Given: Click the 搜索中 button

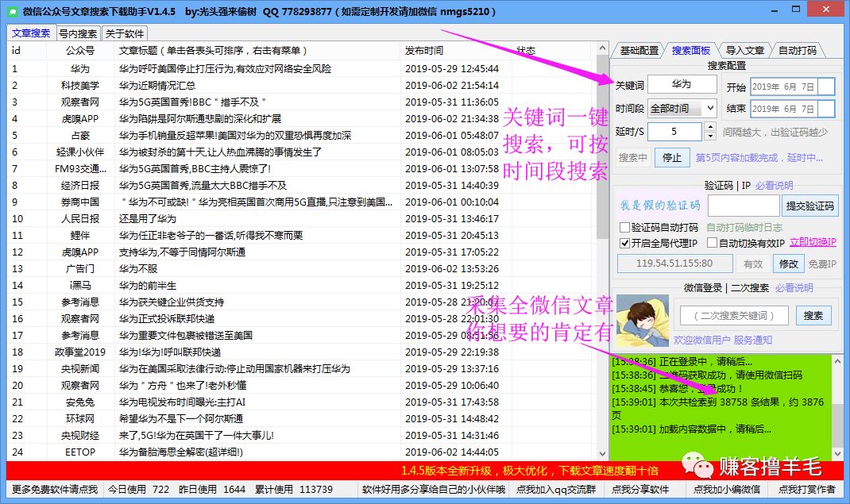Looking at the screenshot, I should (x=633, y=157).
